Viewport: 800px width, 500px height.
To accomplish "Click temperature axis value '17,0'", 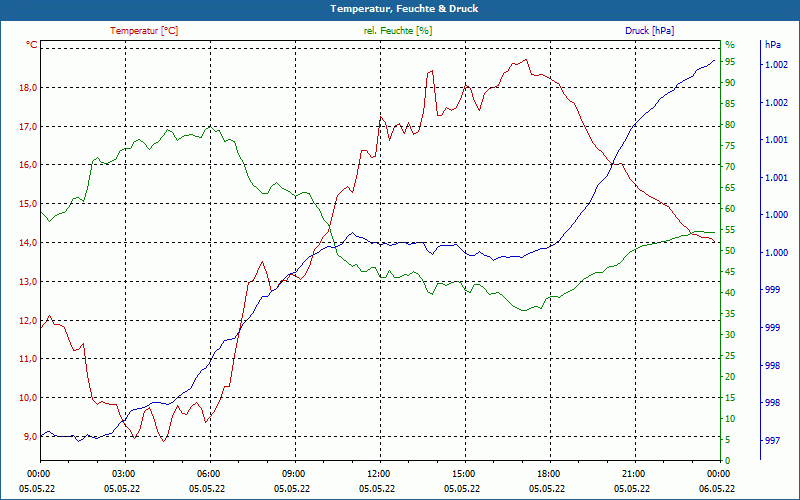I will pos(28,127).
